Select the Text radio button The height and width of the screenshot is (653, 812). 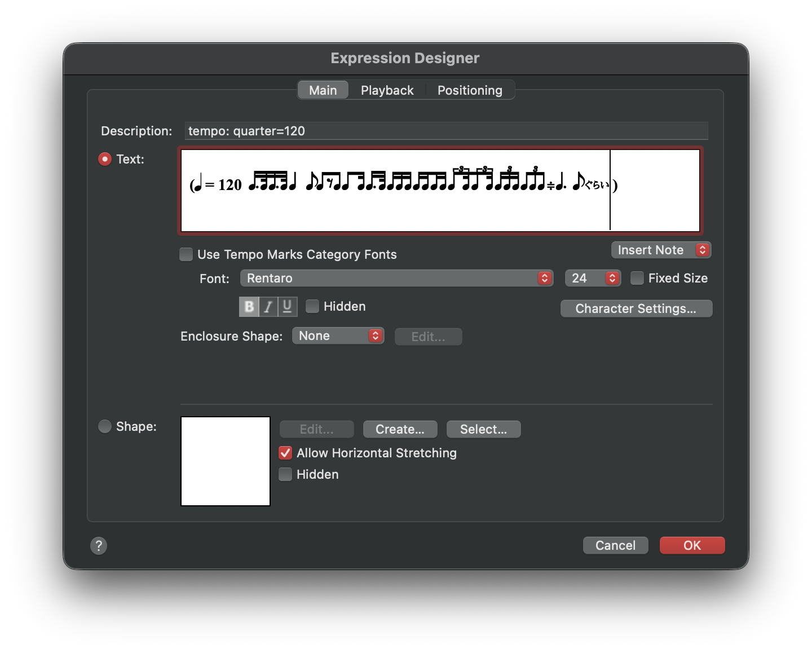click(x=105, y=160)
